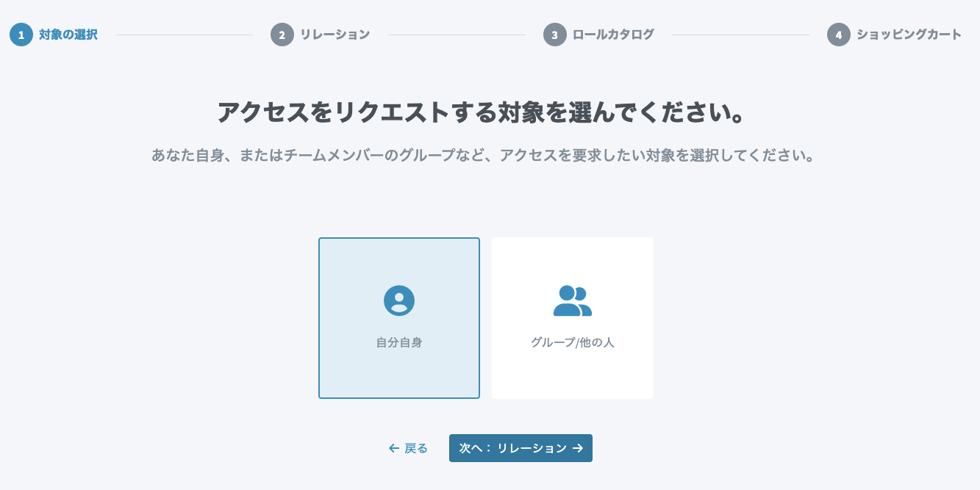Click the step 2 circle icon
The image size is (980, 490).
[282, 35]
